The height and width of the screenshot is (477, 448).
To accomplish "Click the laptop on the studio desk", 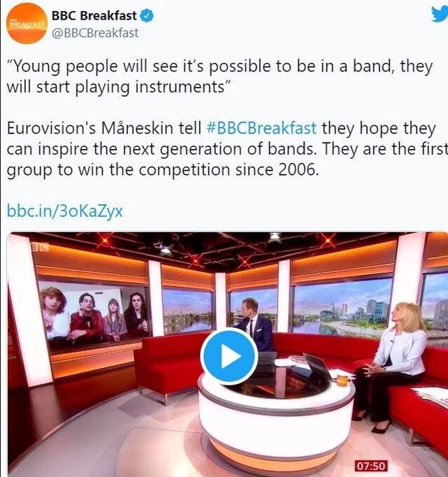I will pos(317,365).
